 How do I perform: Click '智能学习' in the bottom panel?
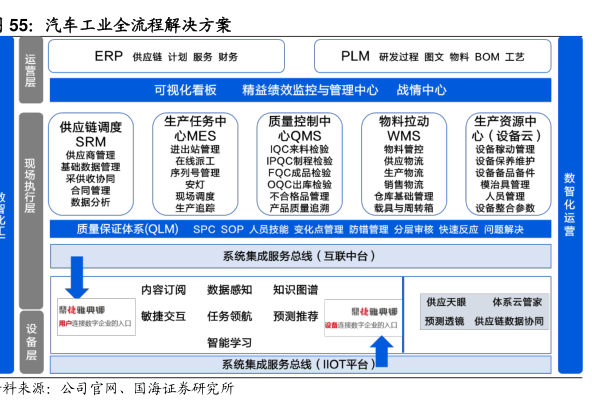(x=230, y=342)
